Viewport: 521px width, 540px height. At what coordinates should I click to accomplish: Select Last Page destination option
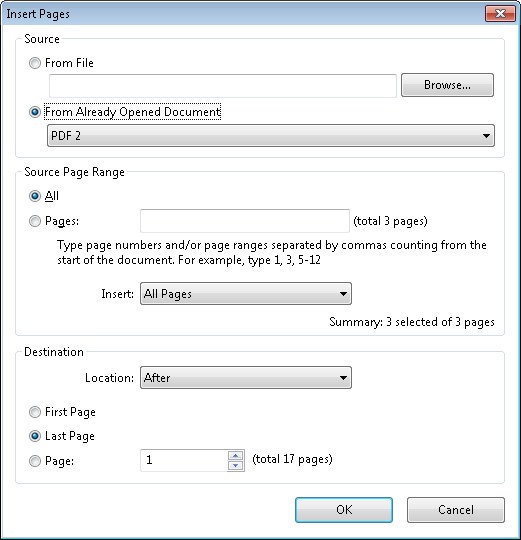pyautogui.click(x=35, y=436)
